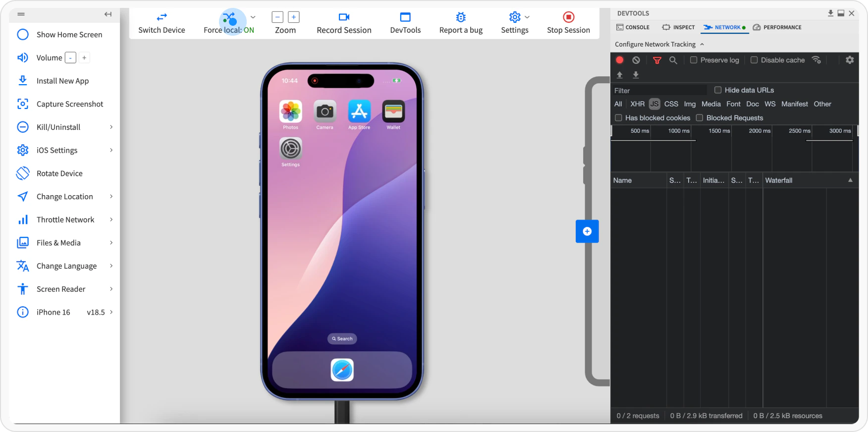
Task: Select the Network tab
Action: pyautogui.click(x=724, y=27)
